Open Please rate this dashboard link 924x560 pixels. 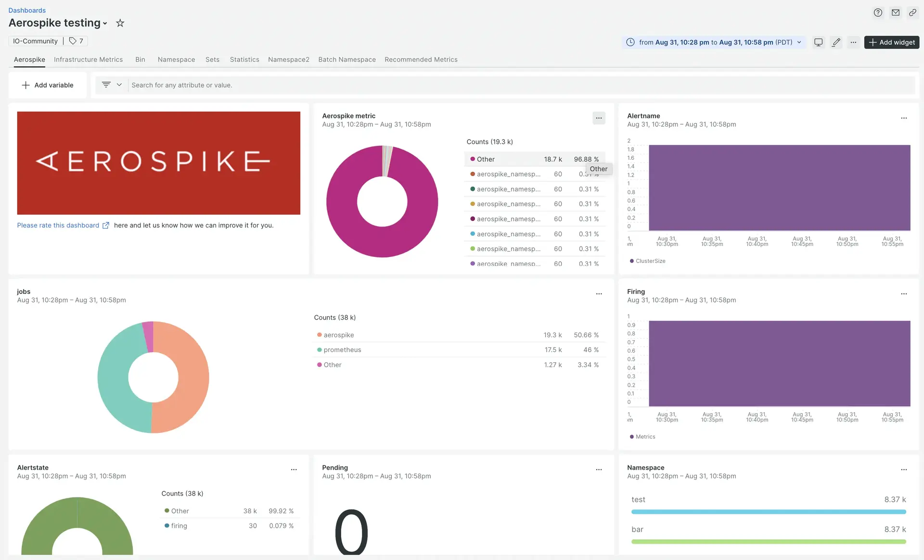[58, 225]
